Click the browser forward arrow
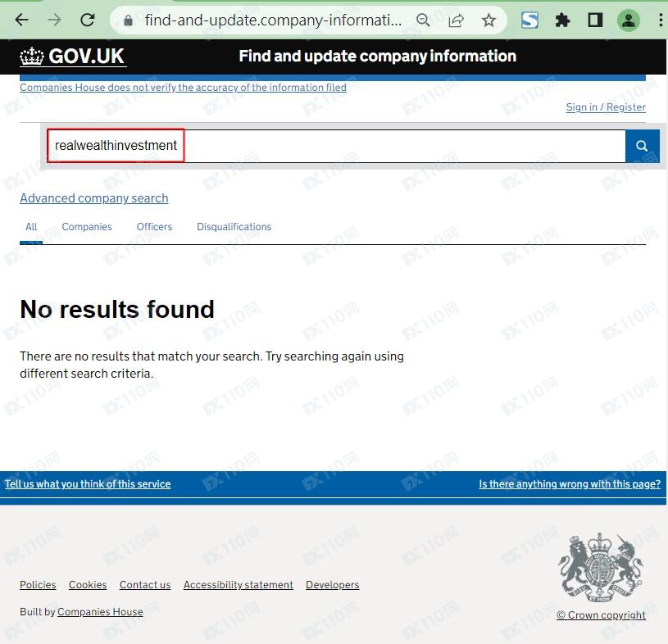 (x=54, y=20)
